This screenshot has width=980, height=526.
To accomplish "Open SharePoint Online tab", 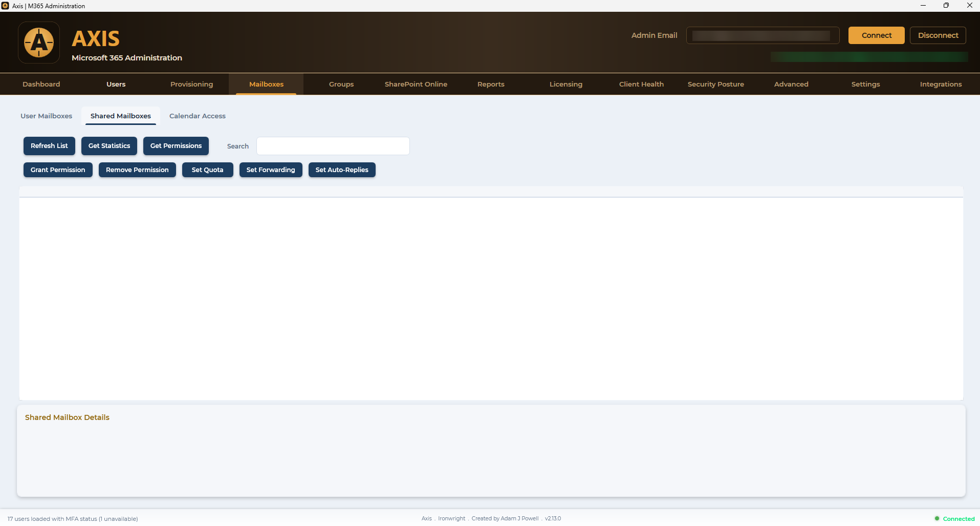I will [416, 84].
